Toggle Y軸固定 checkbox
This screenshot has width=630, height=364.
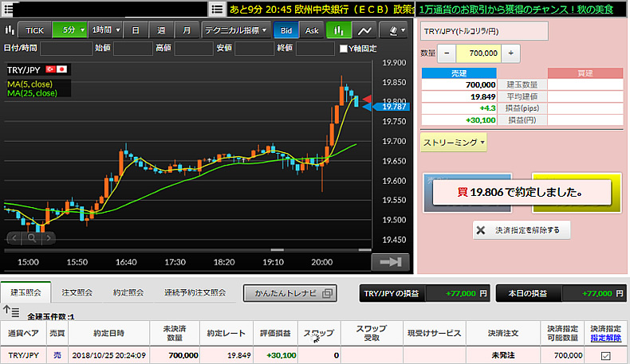tap(344, 49)
